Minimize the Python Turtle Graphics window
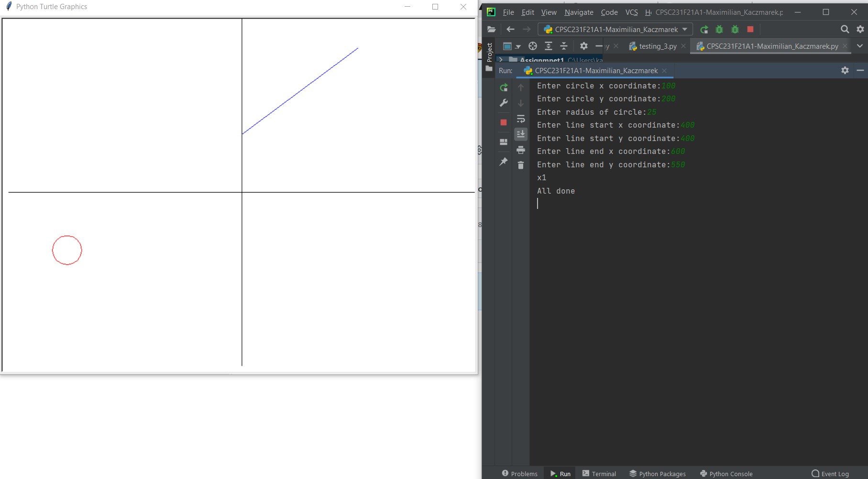This screenshot has width=868, height=479. click(407, 7)
